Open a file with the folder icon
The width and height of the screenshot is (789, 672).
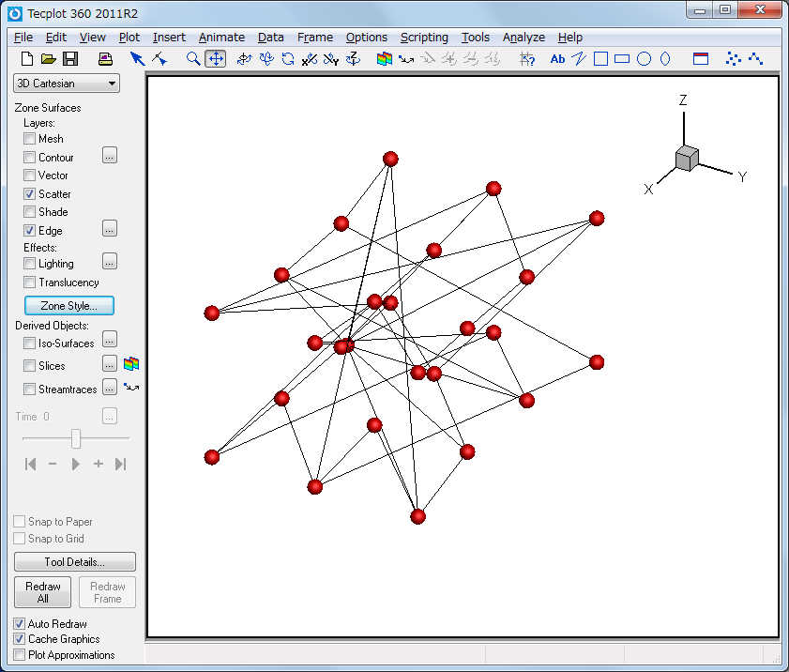[x=48, y=59]
